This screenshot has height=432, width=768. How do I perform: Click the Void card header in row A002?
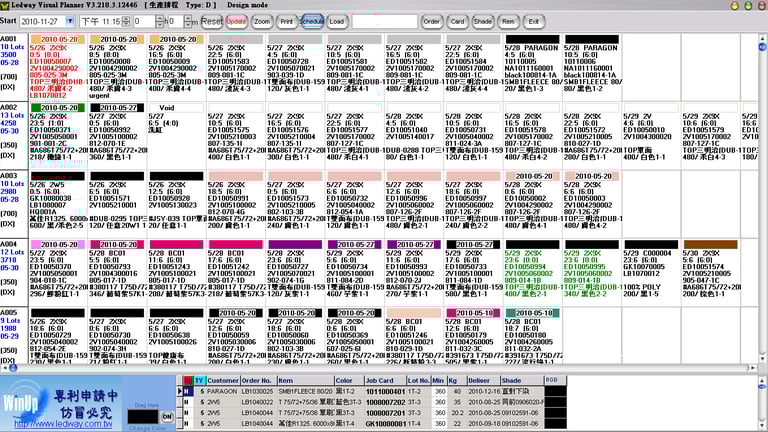(176, 108)
